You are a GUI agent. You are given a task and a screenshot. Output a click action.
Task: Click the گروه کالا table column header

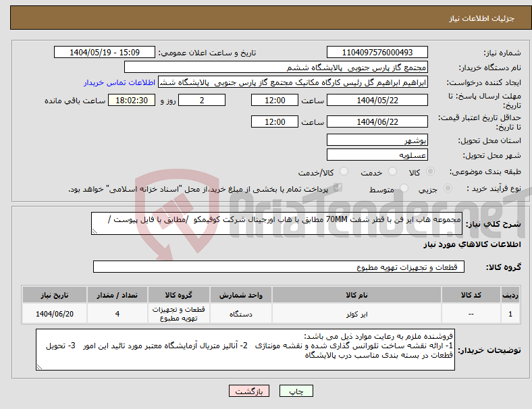[179, 295]
